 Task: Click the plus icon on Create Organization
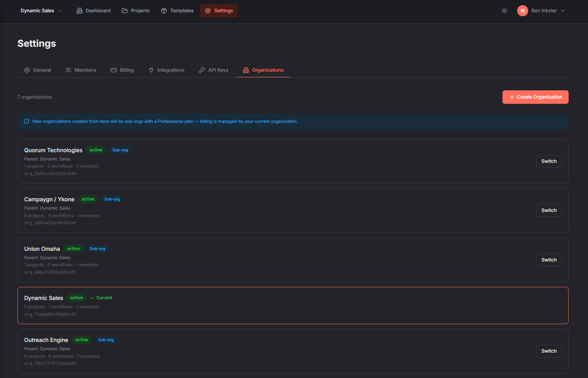512,97
